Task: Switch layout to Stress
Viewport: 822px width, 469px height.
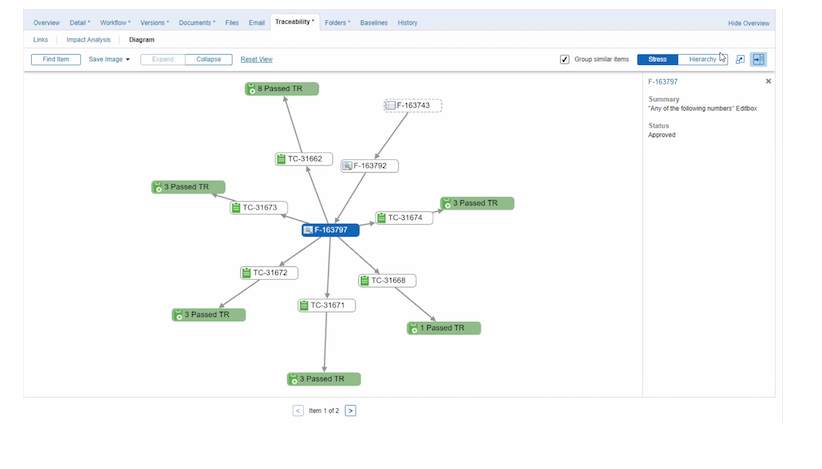Action: pyautogui.click(x=657, y=59)
